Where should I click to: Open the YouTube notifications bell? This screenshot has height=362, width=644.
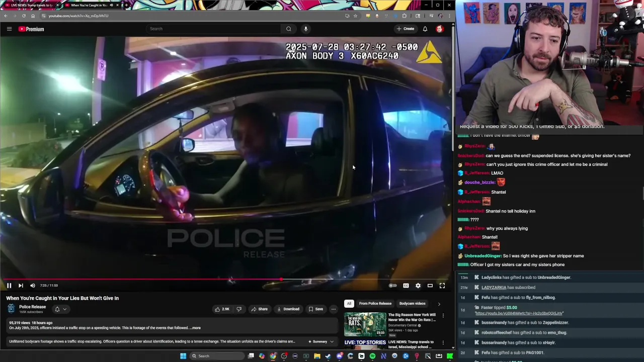[425, 29]
